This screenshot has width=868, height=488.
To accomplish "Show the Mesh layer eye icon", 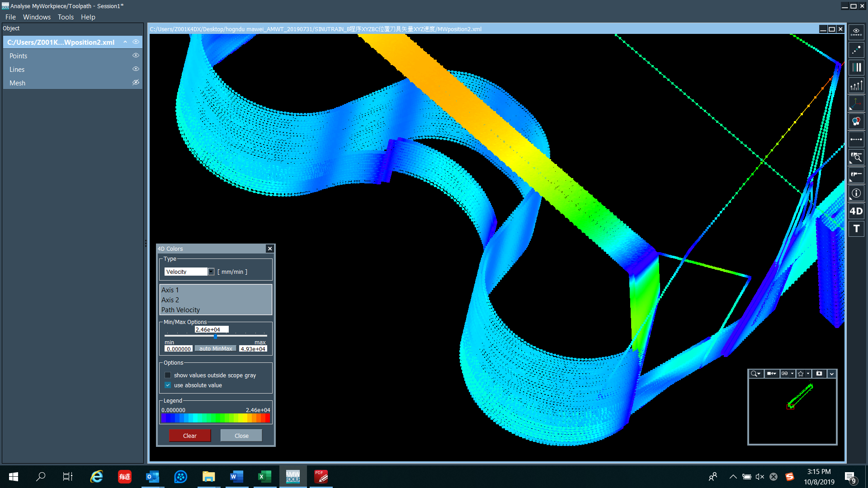I will click(135, 83).
